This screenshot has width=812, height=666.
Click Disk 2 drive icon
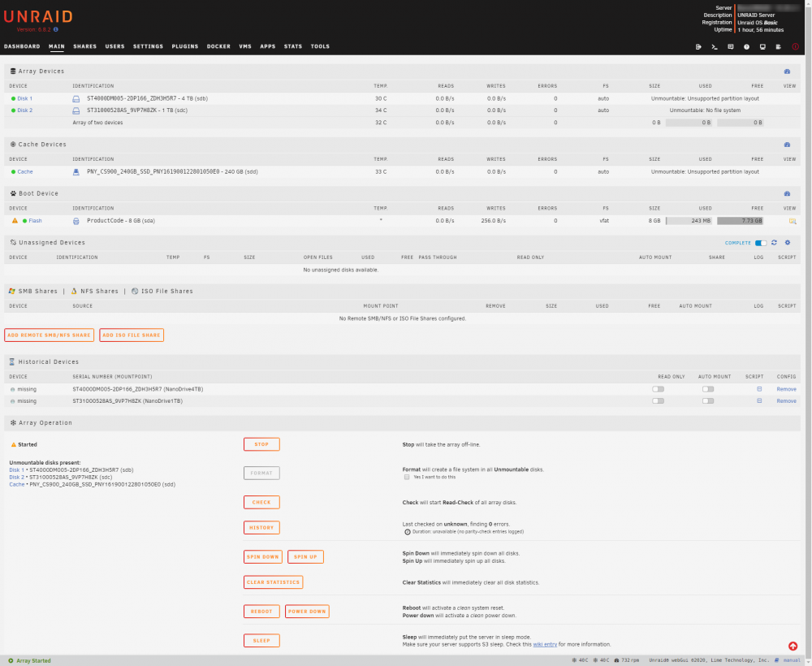click(x=76, y=110)
